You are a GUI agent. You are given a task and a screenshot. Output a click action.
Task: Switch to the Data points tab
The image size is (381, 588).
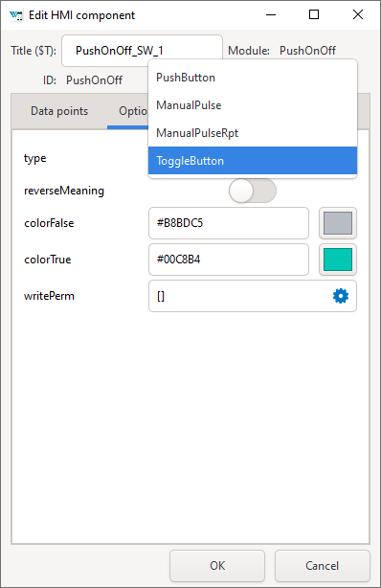point(59,111)
